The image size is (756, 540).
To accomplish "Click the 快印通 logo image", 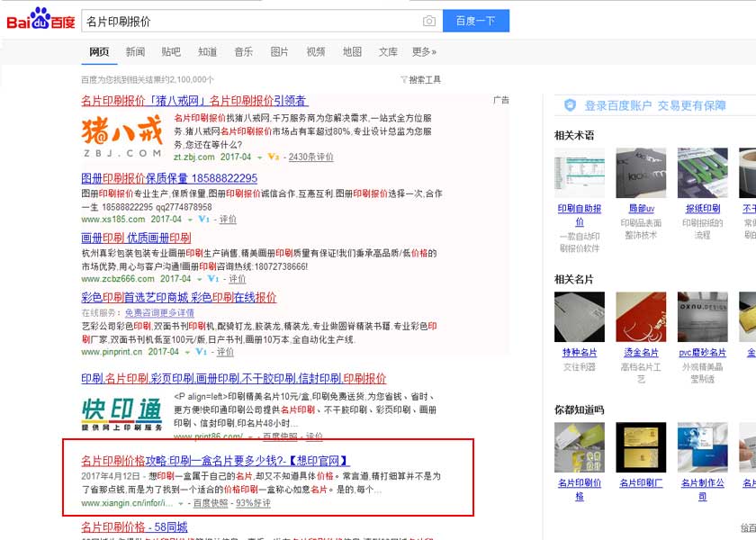I will click(x=122, y=414).
